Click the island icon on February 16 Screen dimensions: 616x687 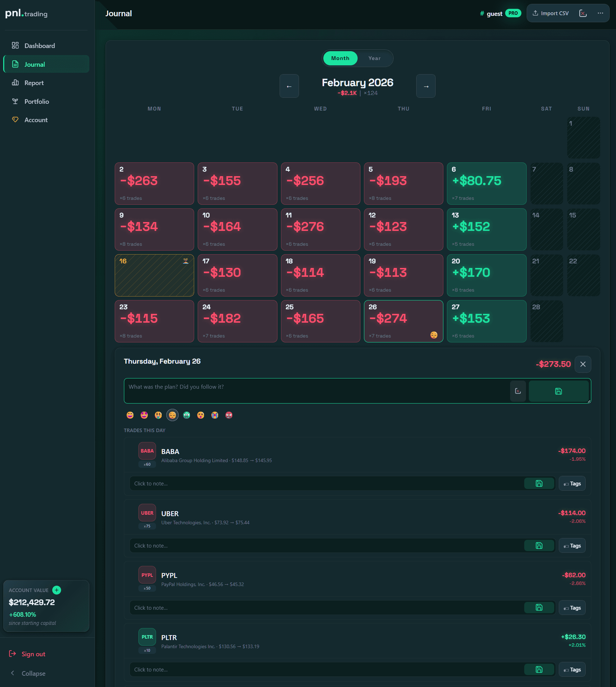(185, 261)
